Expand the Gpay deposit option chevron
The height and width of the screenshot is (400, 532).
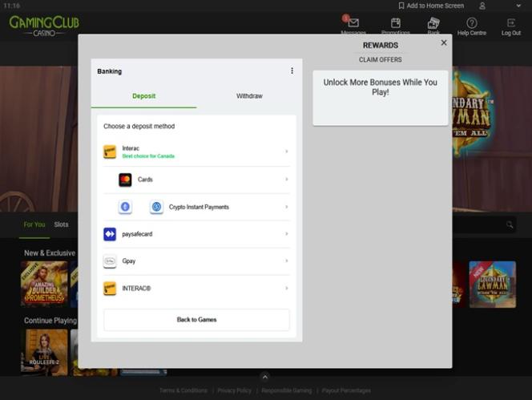[287, 261]
